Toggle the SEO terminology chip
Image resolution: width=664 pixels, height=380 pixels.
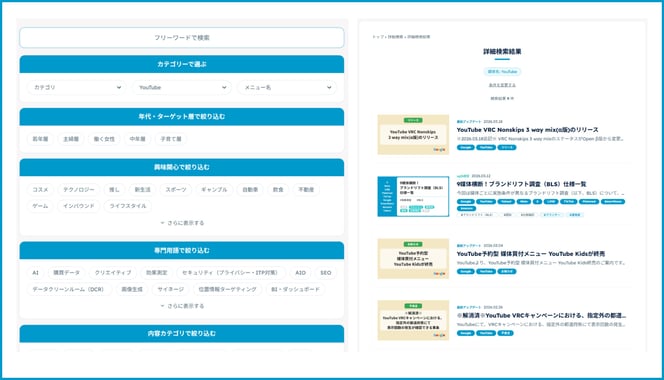coord(326,272)
